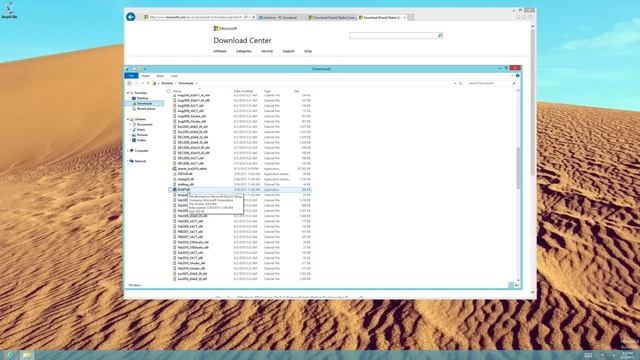This screenshot has height=360, width=640.
Task: Expand the Pictures library node
Action: (x=131, y=135)
